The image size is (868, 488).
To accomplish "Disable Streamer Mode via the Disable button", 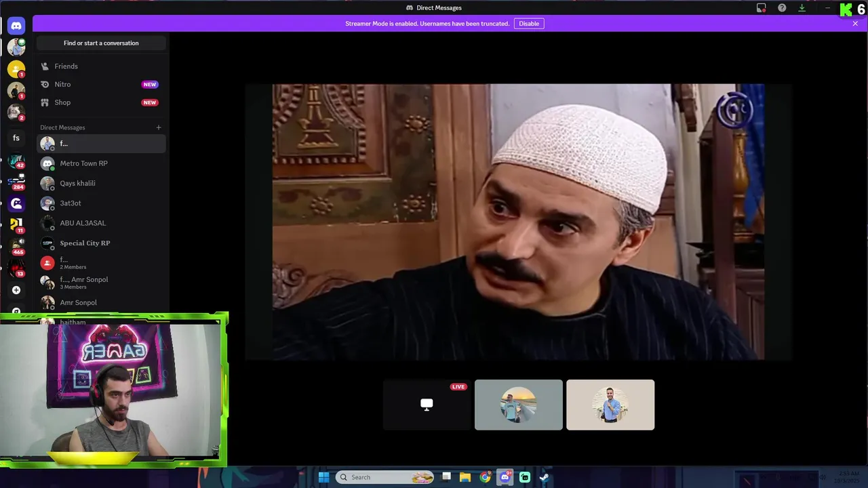I will pos(529,24).
